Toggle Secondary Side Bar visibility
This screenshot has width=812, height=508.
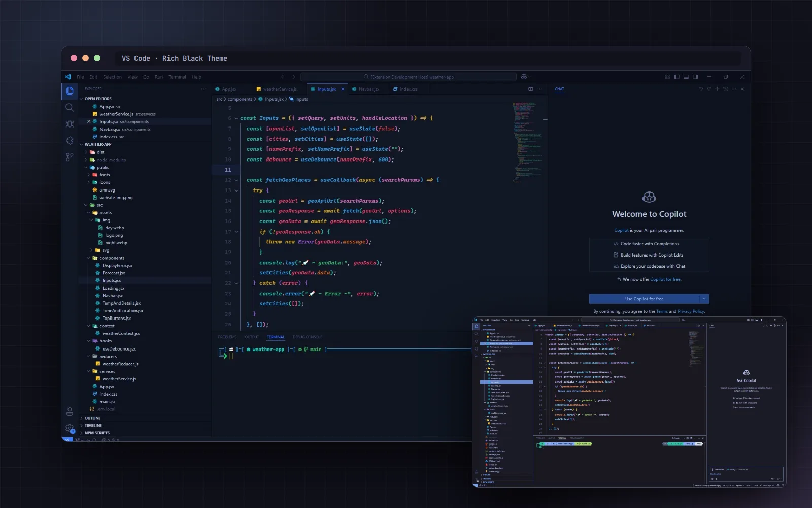pyautogui.click(x=695, y=77)
